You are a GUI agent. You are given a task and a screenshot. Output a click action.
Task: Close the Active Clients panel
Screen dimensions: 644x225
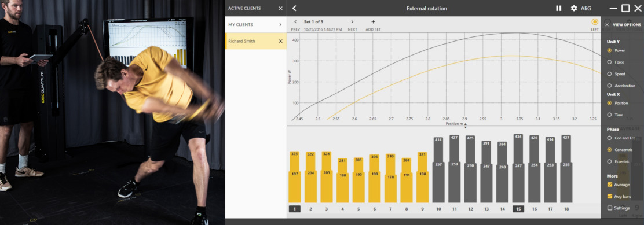280,8
